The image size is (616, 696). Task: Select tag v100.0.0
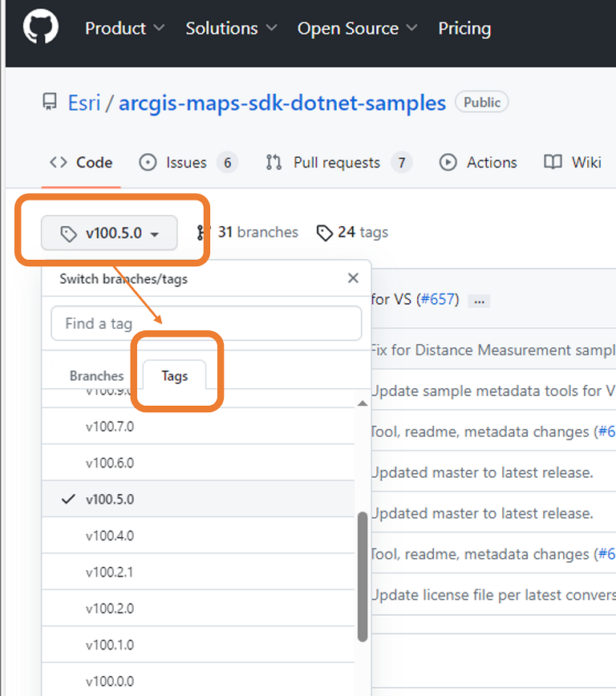click(198, 680)
